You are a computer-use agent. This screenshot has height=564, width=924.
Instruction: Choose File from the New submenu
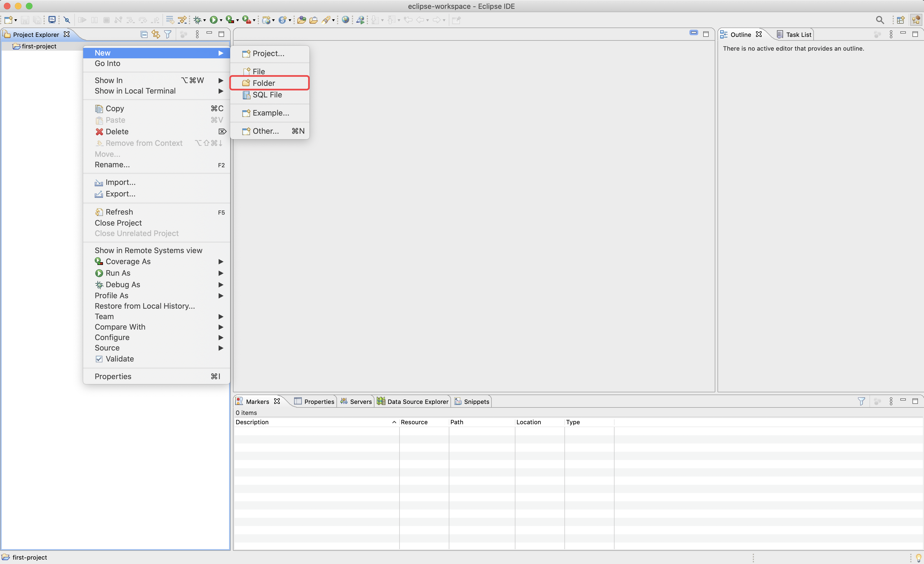coord(270,71)
